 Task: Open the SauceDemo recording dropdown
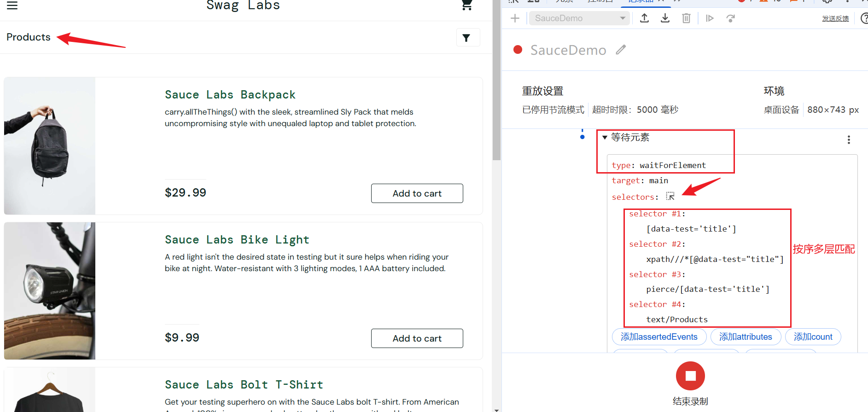point(579,18)
